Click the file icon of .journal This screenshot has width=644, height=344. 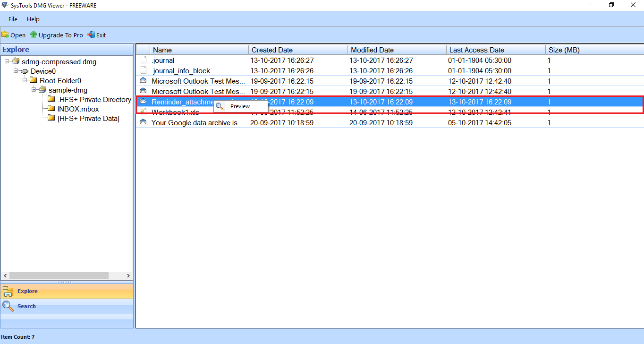(x=144, y=60)
